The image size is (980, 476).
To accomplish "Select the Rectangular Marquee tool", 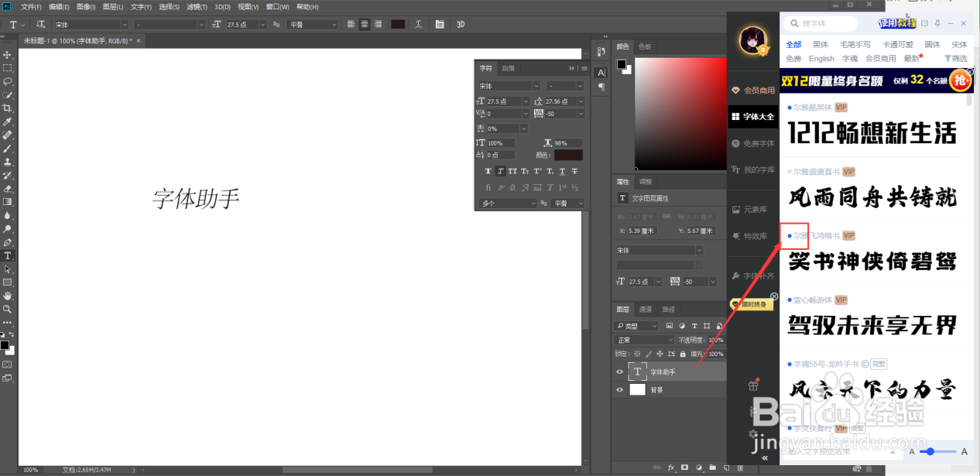I will tap(8, 68).
